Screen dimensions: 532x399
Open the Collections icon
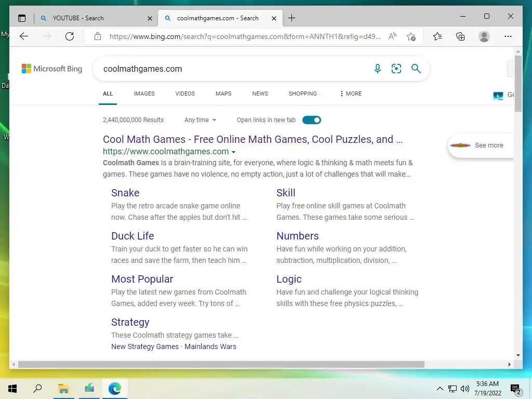pyautogui.click(x=460, y=36)
